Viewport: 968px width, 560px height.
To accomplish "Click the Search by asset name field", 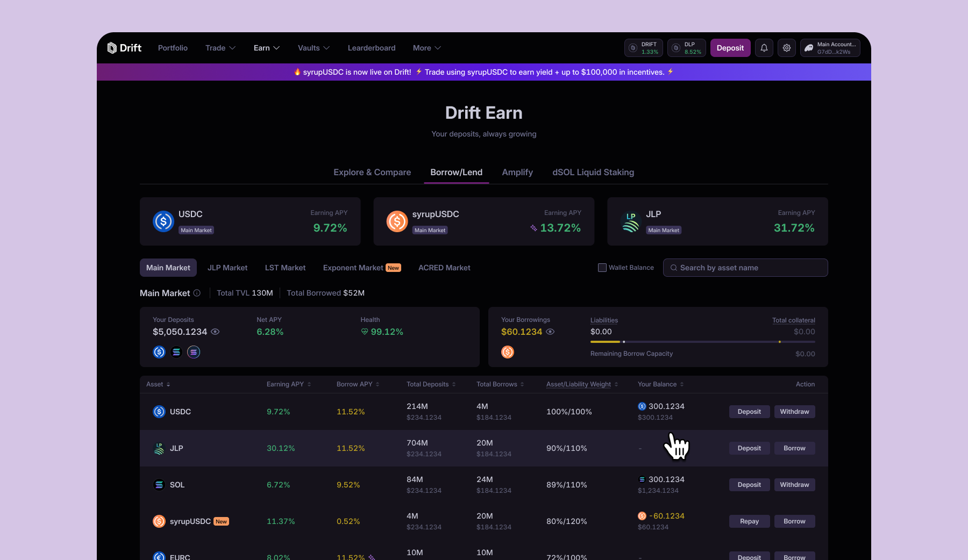I will tap(745, 268).
